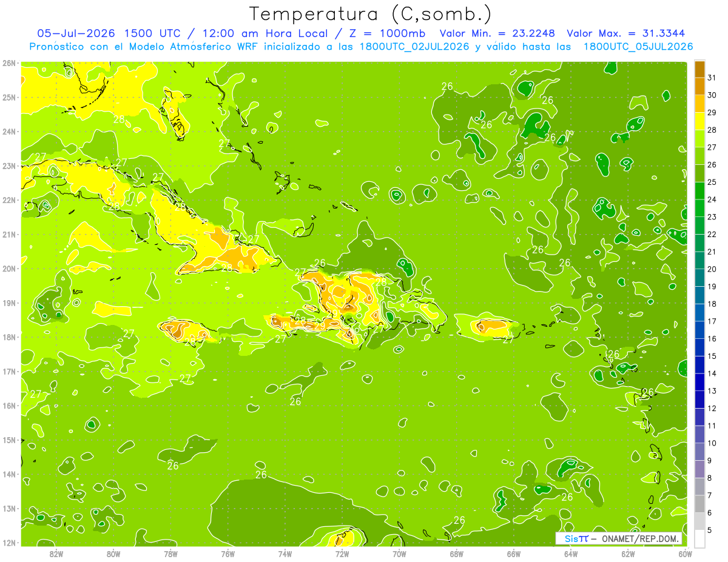The height and width of the screenshot is (562, 728).
Task: Click the yellow 28–29 legend color swatch
Action: pos(699,121)
